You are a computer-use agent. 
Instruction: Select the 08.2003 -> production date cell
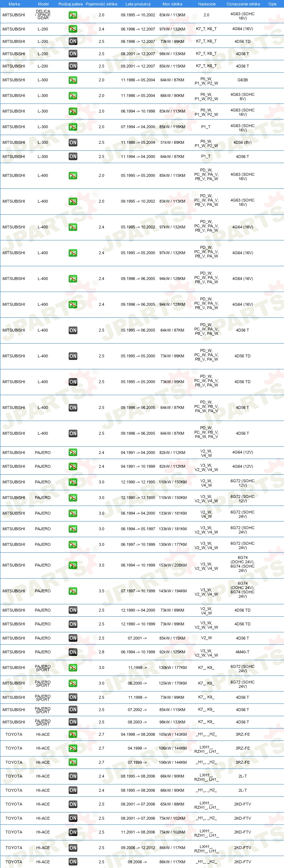[137, 722]
